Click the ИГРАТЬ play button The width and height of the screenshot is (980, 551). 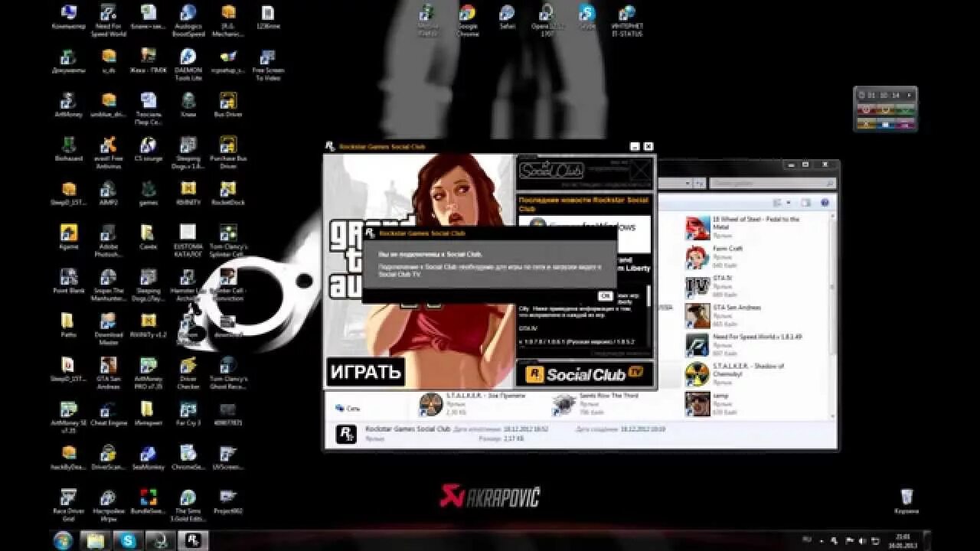tap(365, 373)
